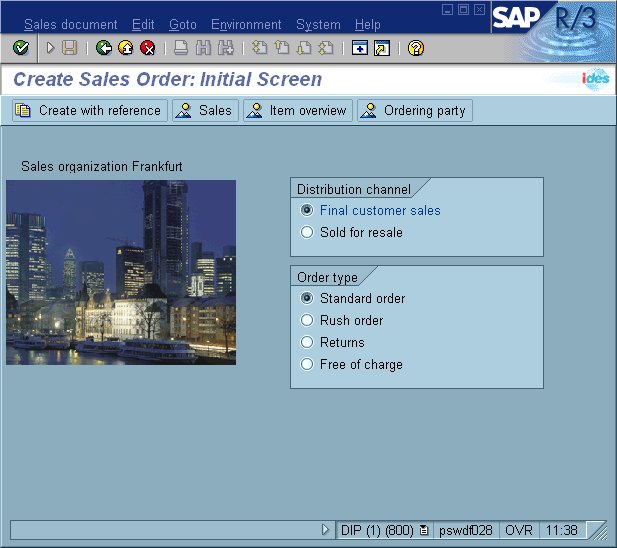Image resolution: width=617 pixels, height=548 pixels.
Task: Select Final customer sales distribution channel
Action: point(307,211)
